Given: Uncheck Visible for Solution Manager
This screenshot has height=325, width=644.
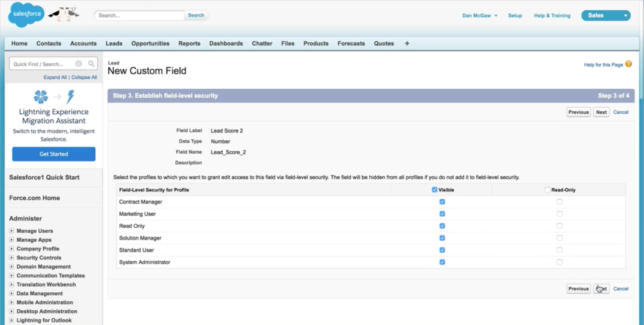Looking at the screenshot, I should [x=442, y=238].
